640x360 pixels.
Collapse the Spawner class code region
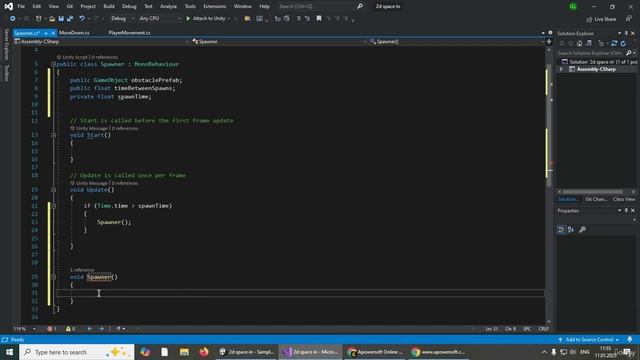tap(53, 64)
